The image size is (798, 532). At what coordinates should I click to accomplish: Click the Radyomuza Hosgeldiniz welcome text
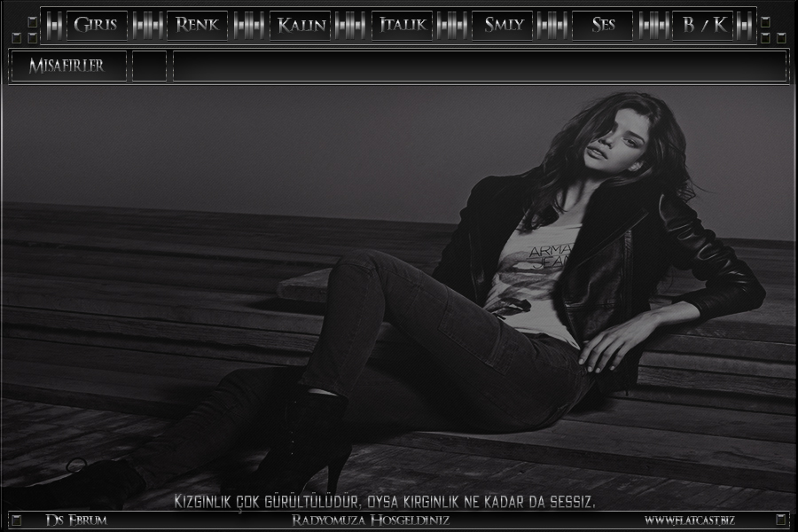[371, 520]
